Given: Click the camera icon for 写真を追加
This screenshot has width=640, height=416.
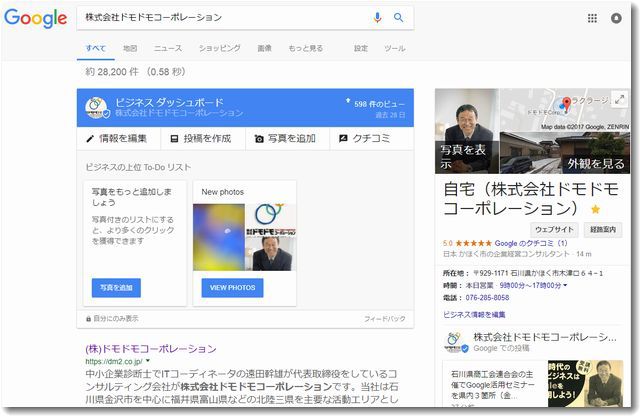Looking at the screenshot, I should coord(259,139).
